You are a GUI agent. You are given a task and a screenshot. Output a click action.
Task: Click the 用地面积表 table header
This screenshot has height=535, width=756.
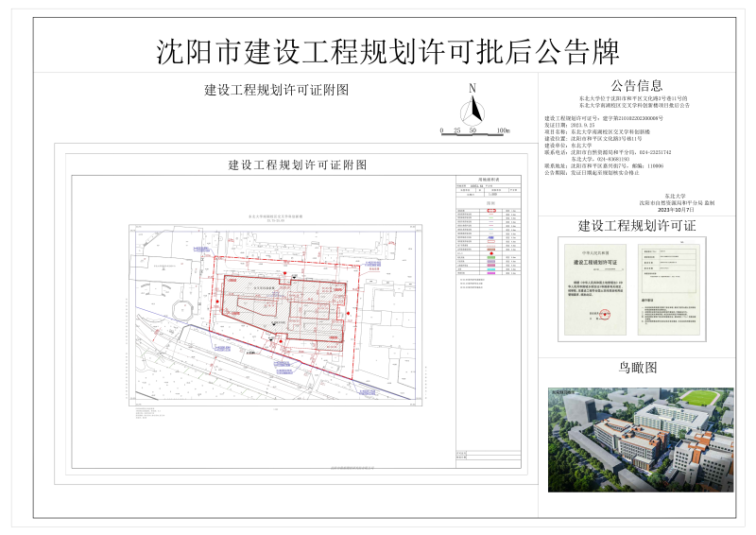coord(489,180)
